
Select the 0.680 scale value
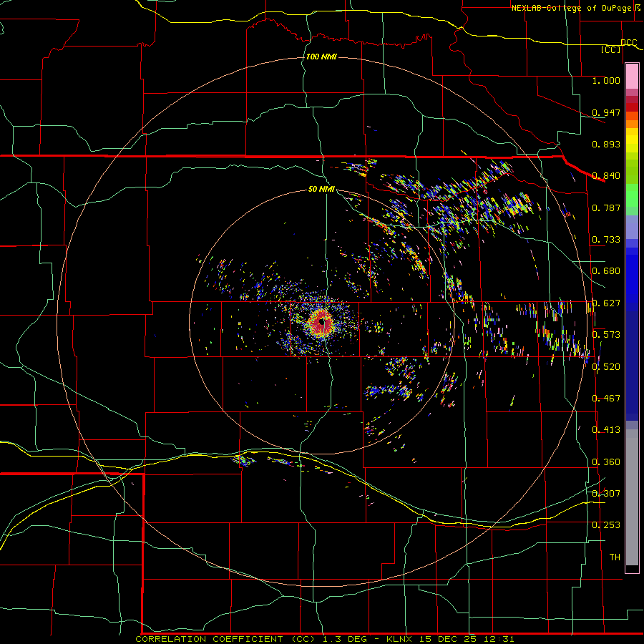606,271
